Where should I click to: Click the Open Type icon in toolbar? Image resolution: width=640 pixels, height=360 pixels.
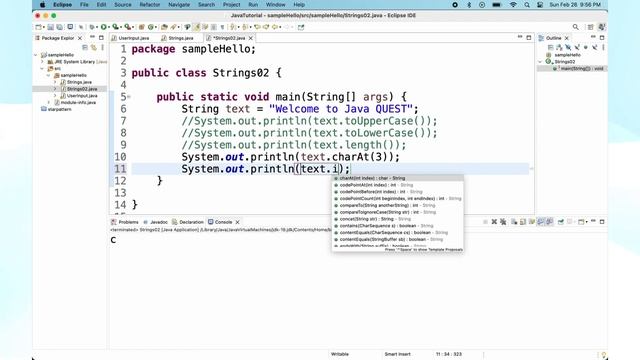click(x=164, y=27)
